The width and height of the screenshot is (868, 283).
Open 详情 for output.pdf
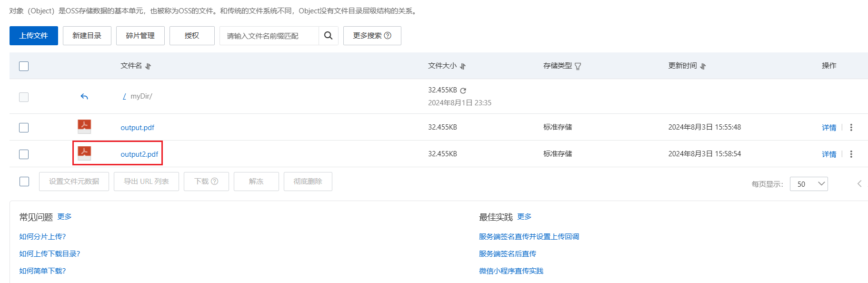click(x=829, y=128)
